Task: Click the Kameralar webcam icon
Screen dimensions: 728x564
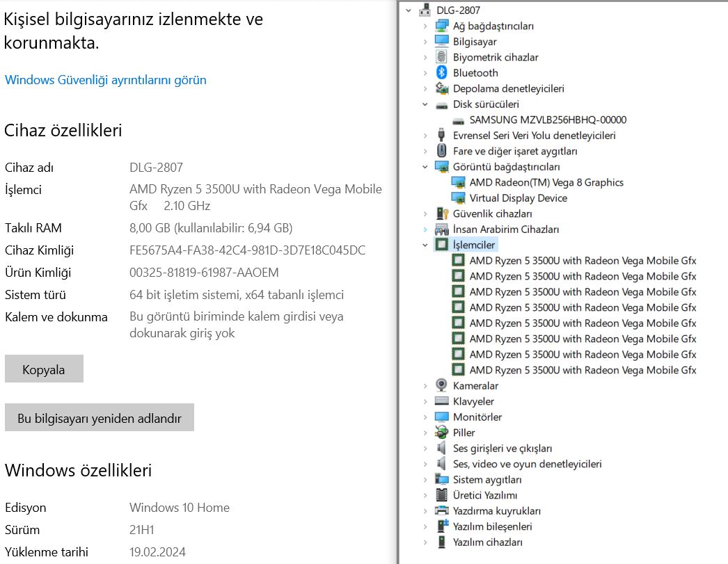Action: (x=441, y=385)
